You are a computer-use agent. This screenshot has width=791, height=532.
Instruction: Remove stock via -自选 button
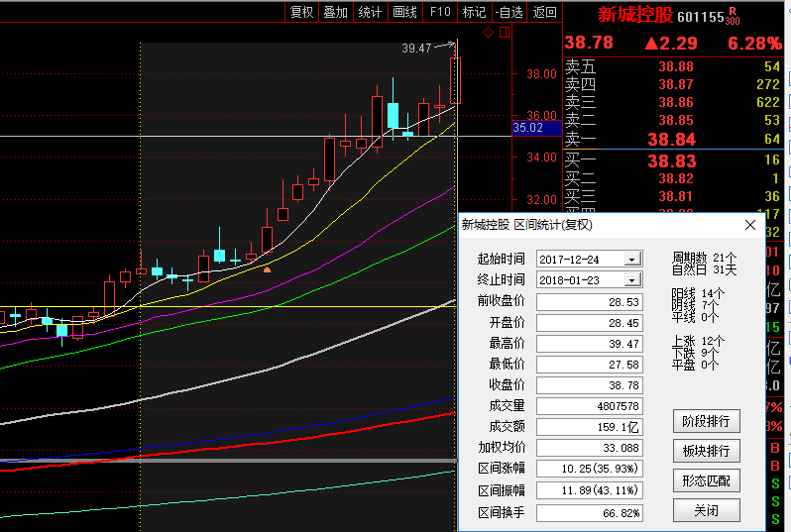pyautogui.click(x=509, y=12)
